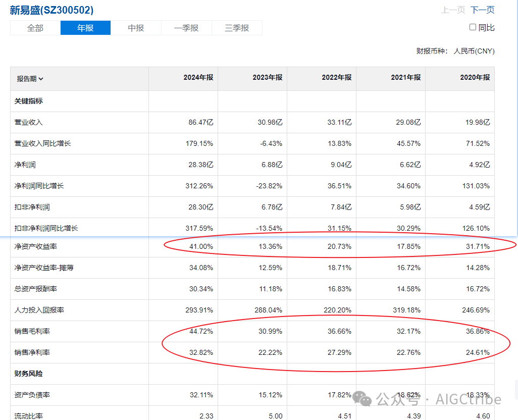518x420 pixels.
Task: Click the 179.15% growth value
Action: pyautogui.click(x=199, y=143)
